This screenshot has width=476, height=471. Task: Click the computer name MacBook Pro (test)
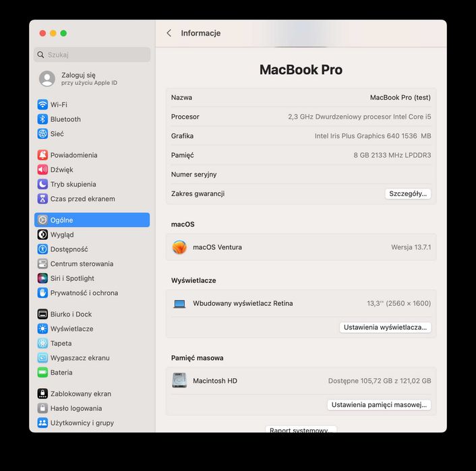coord(400,98)
